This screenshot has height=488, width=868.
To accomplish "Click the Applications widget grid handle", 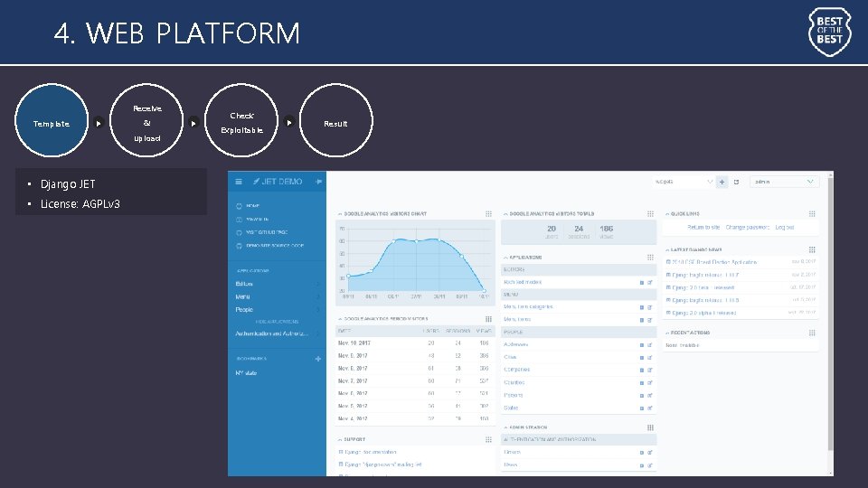I will 650,258.
